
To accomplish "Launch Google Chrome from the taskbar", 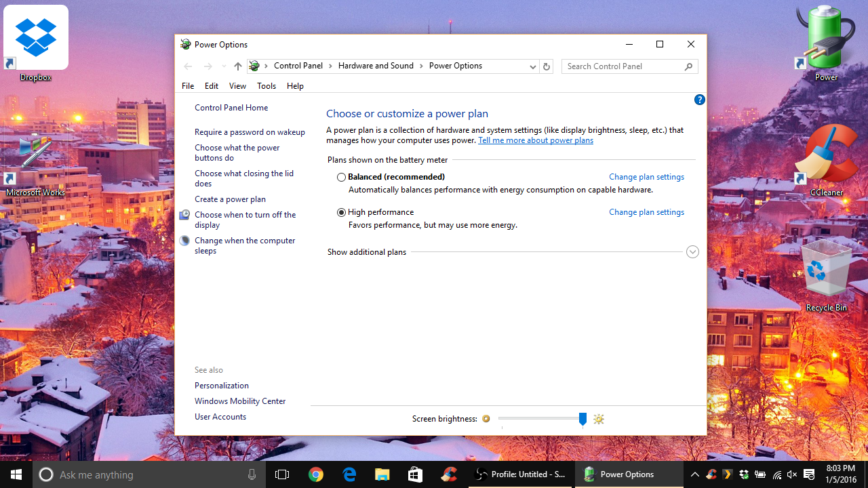I will 315,474.
